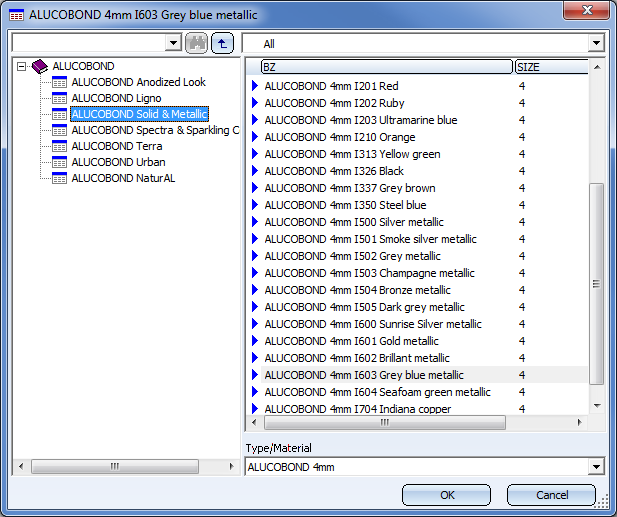617x517 pixels.
Task: Click table icon beside ALUCOBOND Urban
Action: [x=59, y=162]
